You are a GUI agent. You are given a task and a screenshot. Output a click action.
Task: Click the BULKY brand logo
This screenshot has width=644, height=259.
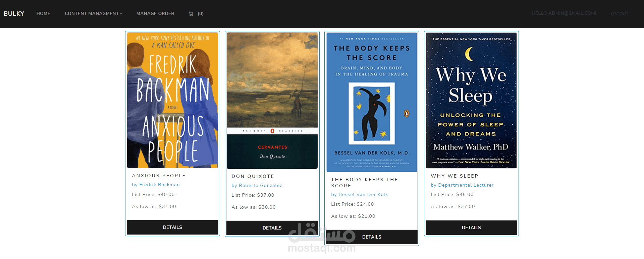[14, 14]
